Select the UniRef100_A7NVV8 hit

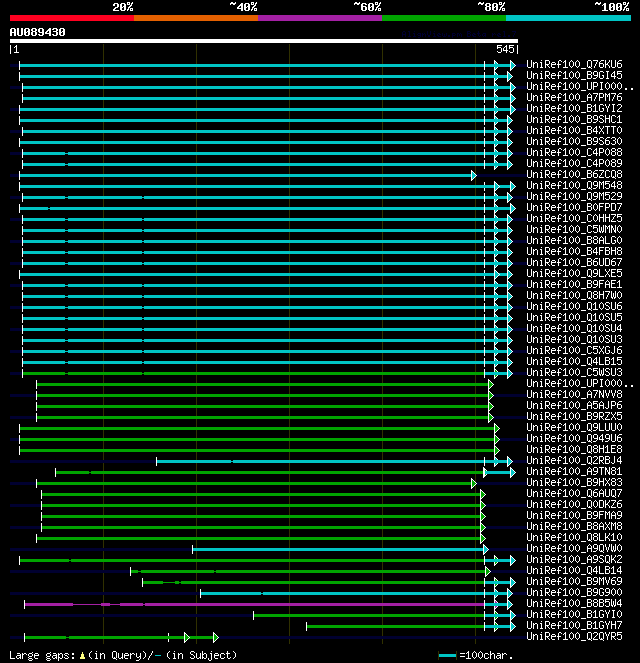click(574, 394)
